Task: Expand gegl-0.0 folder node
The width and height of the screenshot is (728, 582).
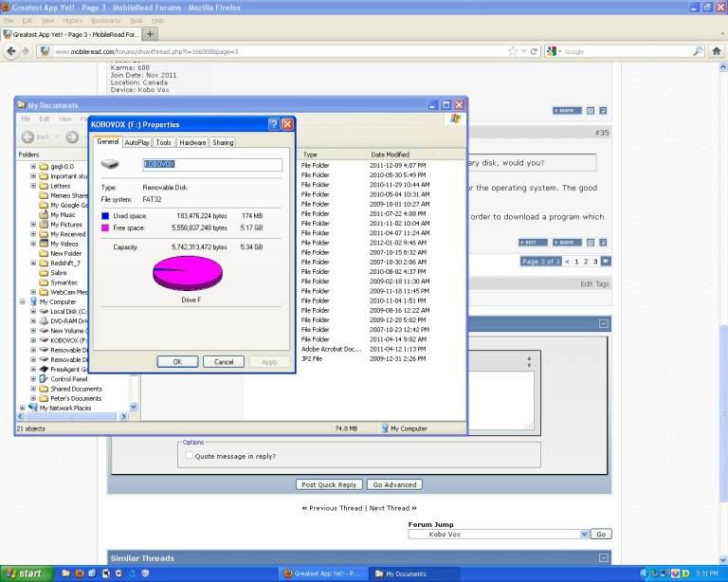Action: [x=33, y=166]
